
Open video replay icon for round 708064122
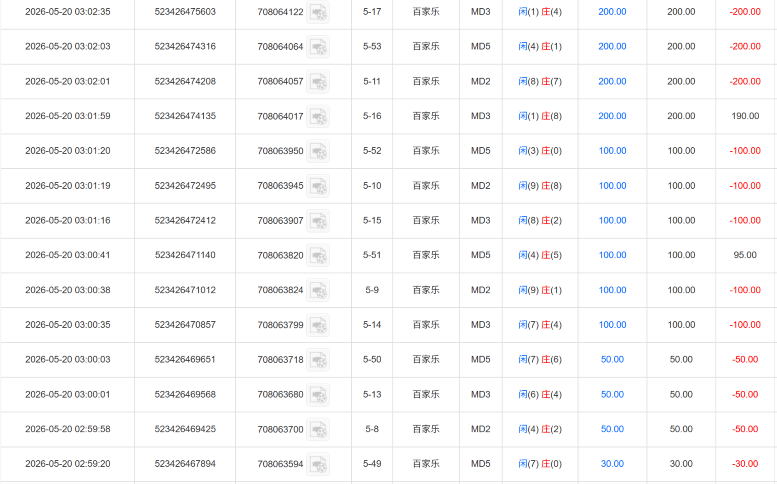[318, 12]
